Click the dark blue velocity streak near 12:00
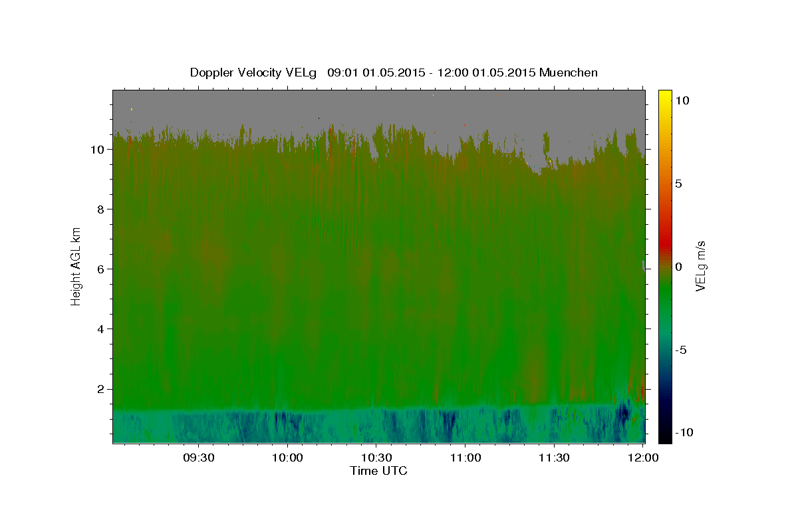The width and height of the screenshot is (798, 532). [x=623, y=414]
